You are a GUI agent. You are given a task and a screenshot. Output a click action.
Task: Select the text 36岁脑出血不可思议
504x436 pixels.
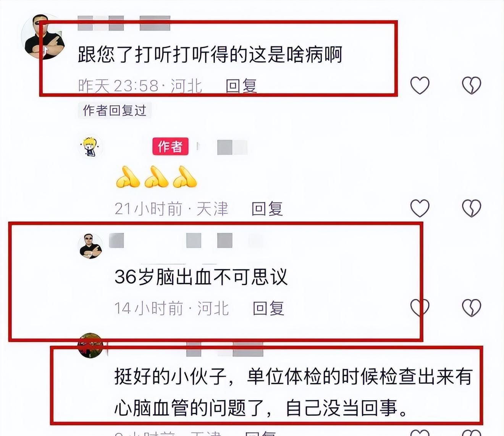pos(201,277)
